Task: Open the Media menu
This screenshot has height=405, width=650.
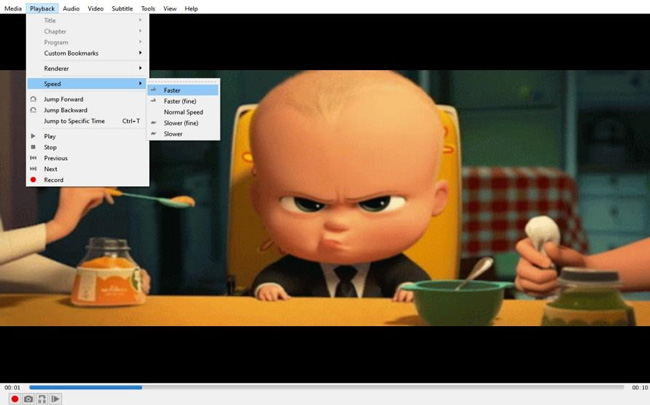Action: [x=13, y=8]
